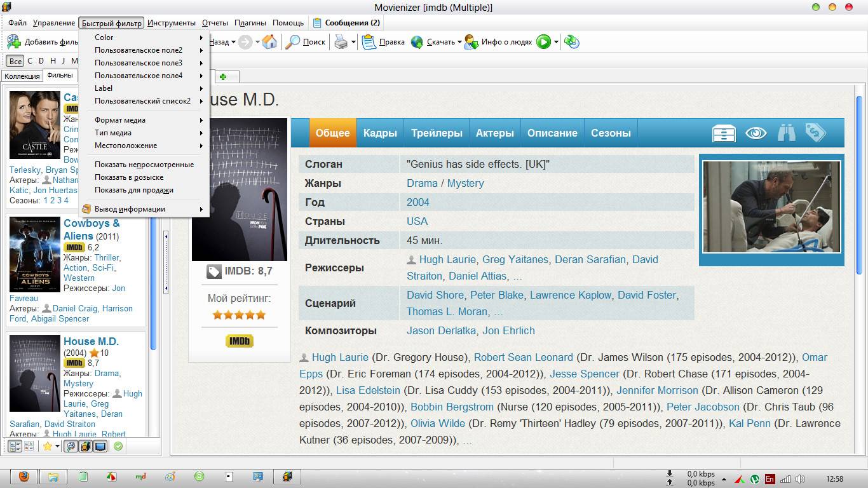Go to the Home page icon
This screenshot has width=868, height=488.
coord(269,42)
